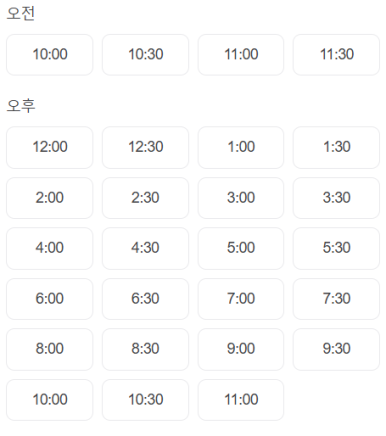The image size is (386, 436).
Task: Choose the 10:30 slot under 오전
Action: click(145, 55)
